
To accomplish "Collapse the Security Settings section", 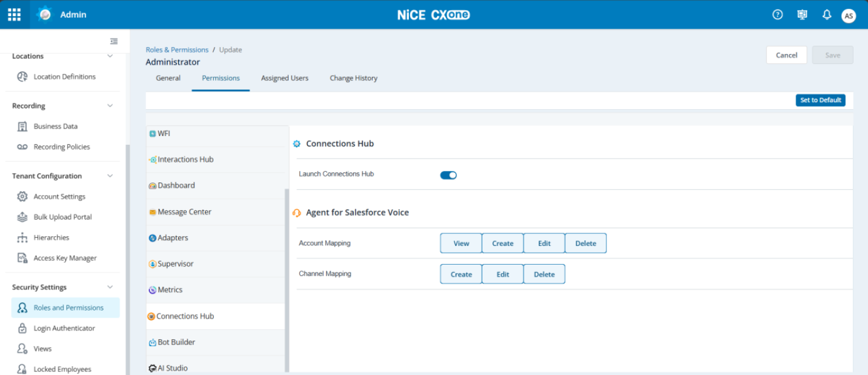I will [110, 287].
